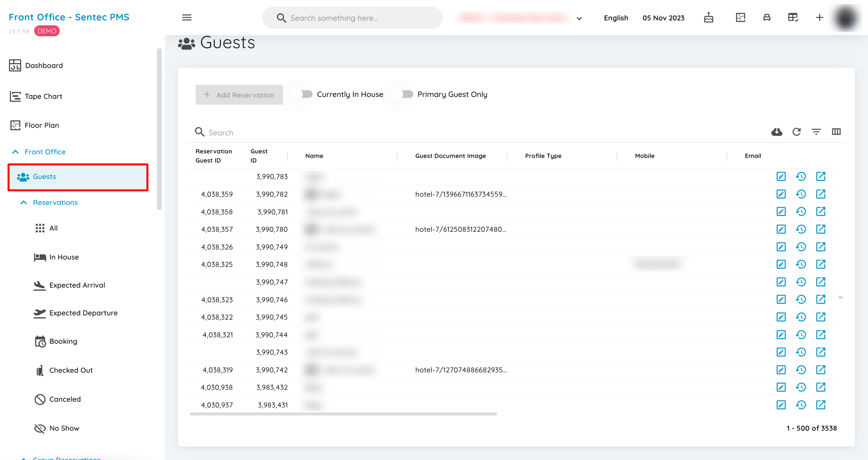Toggle Primary Guest Only switch
This screenshot has height=460, width=868.
[x=403, y=94]
